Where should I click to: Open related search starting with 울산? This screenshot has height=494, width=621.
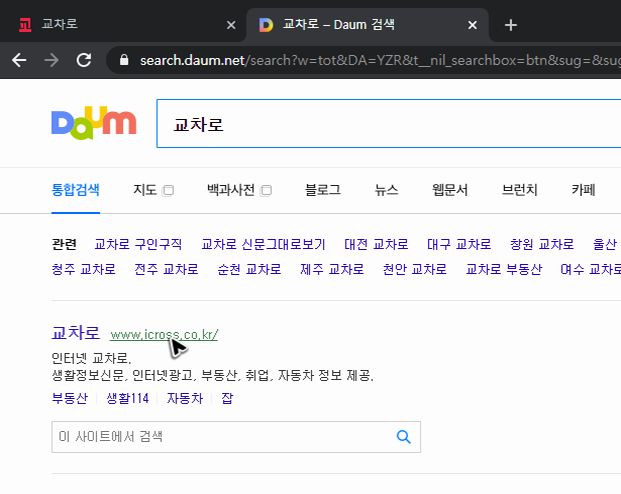pyautogui.click(x=607, y=244)
